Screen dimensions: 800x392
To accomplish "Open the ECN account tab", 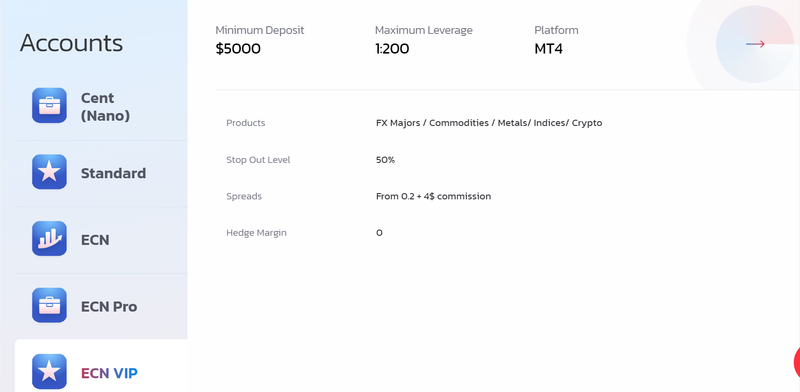I will pos(101,240).
